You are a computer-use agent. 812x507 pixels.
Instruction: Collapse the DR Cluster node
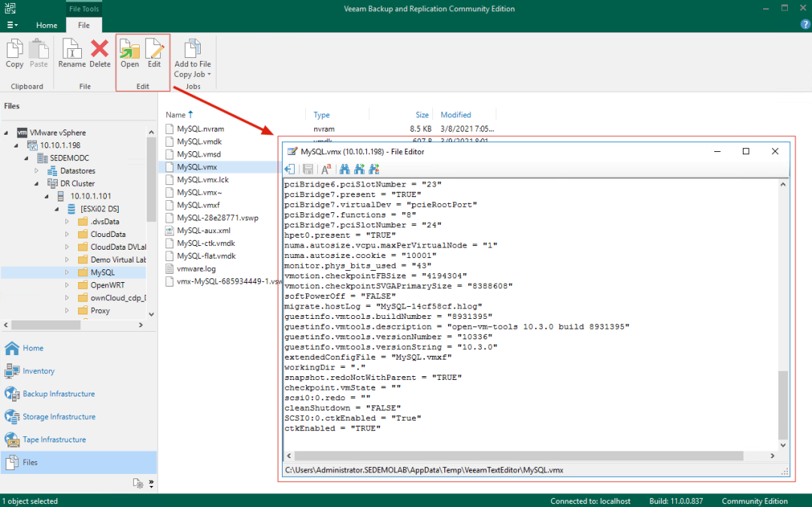[x=36, y=184]
